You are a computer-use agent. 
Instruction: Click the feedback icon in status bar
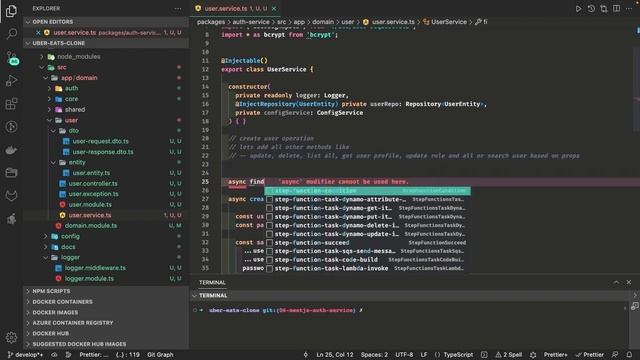coord(615,355)
